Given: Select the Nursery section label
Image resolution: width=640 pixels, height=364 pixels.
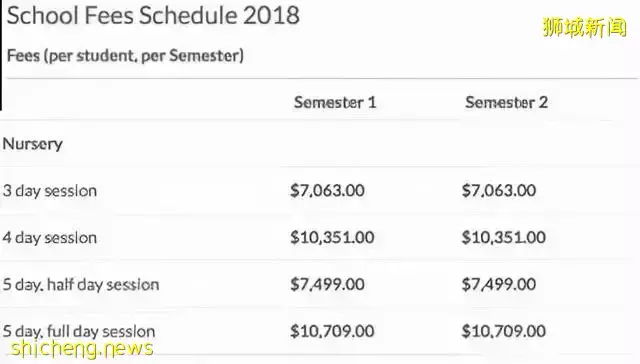Looking at the screenshot, I should click(33, 144).
